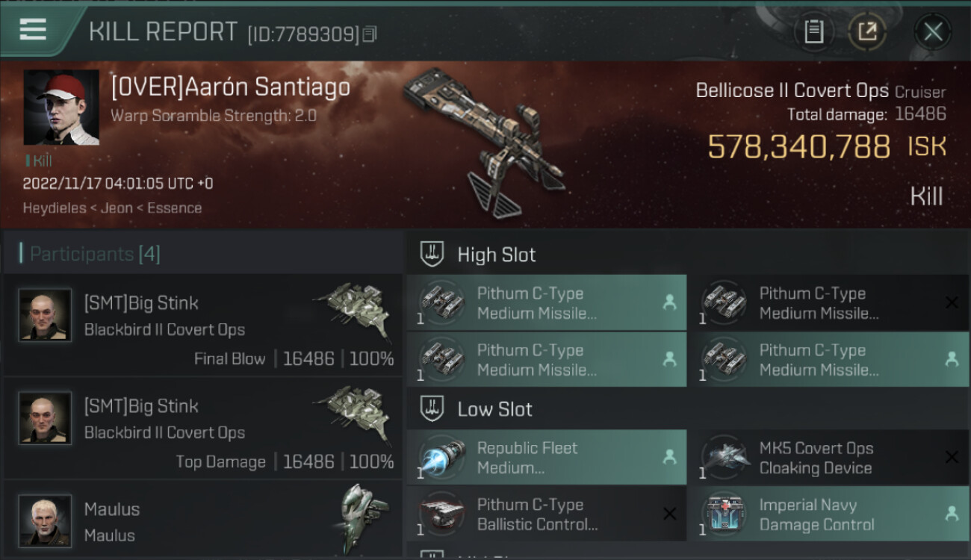Open the Maulus participant entry

pos(203,520)
